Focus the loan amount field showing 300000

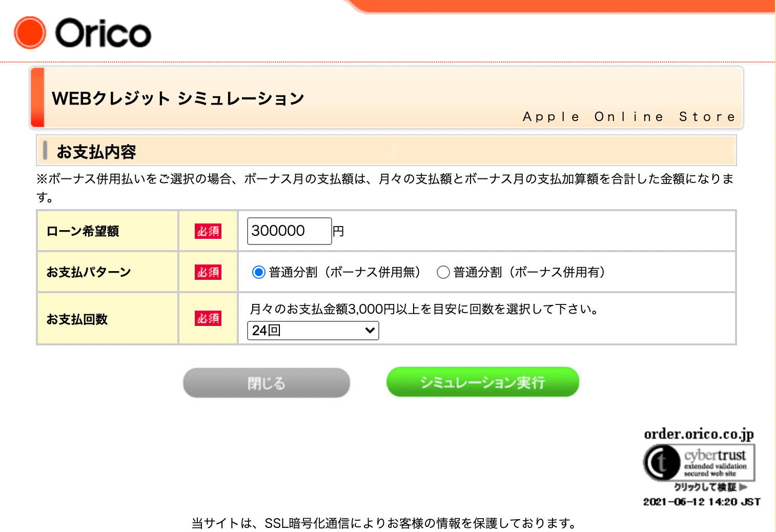[289, 231]
